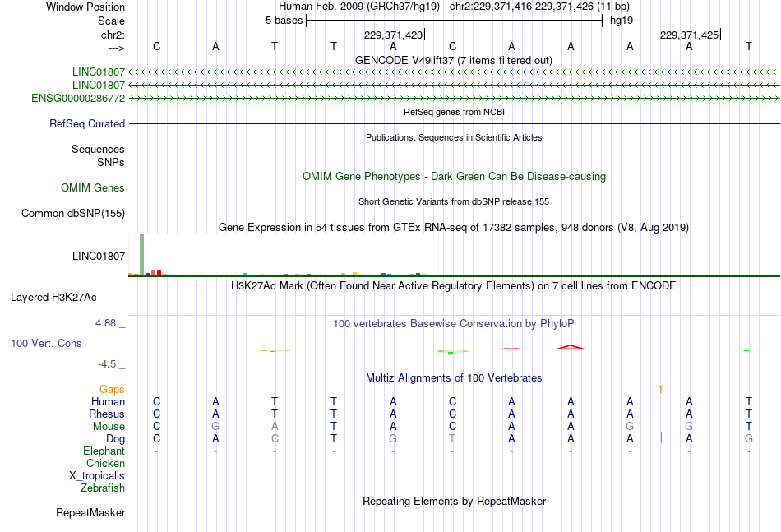Click Repeating Elements by RepeatMasker title
Image resolution: width=781 pixels, height=532 pixels.
point(454,501)
